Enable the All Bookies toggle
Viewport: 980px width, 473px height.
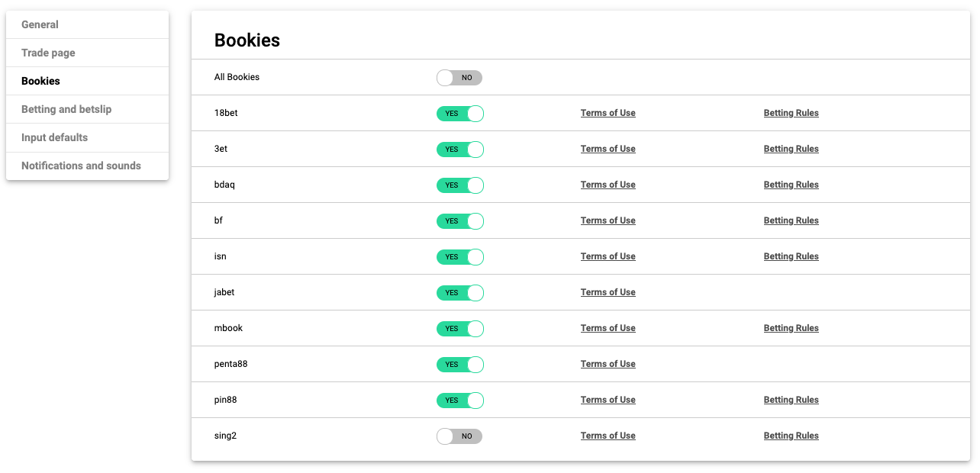[x=459, y=78]
